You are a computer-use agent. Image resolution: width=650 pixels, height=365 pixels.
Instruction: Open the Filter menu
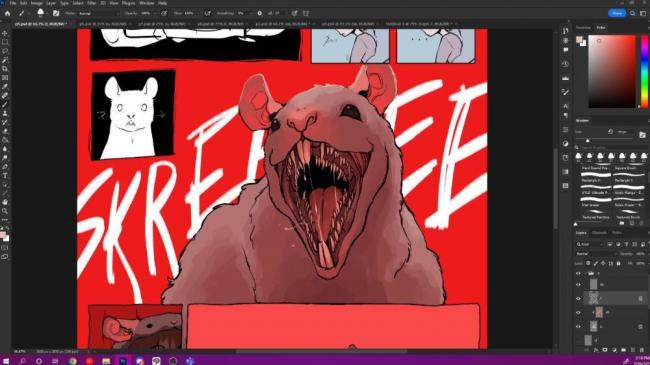[x=92, y=3]
